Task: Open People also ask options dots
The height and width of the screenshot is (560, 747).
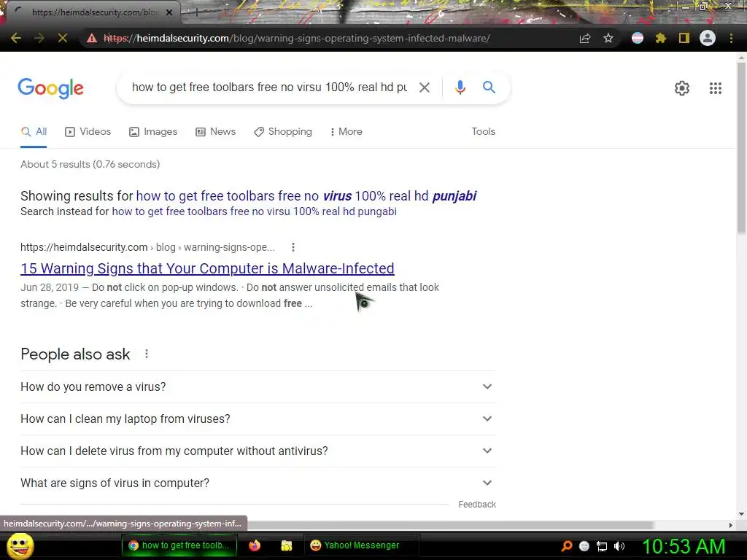Action: click(147, 354)
